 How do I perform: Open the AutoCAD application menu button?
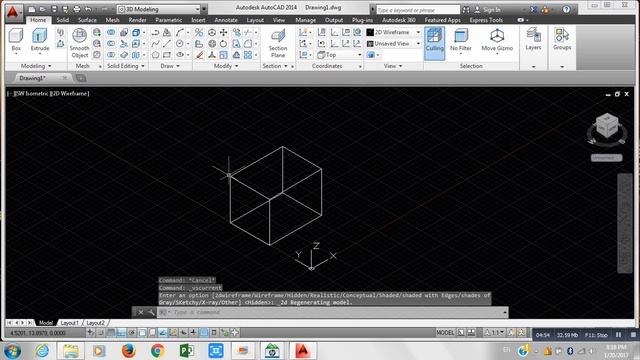13,12
